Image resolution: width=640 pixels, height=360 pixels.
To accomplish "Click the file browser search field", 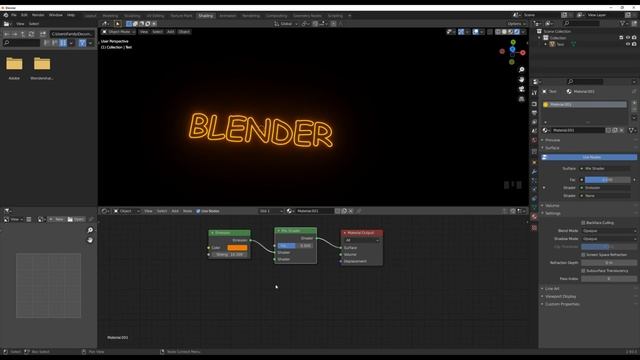I will coord(22,43).
